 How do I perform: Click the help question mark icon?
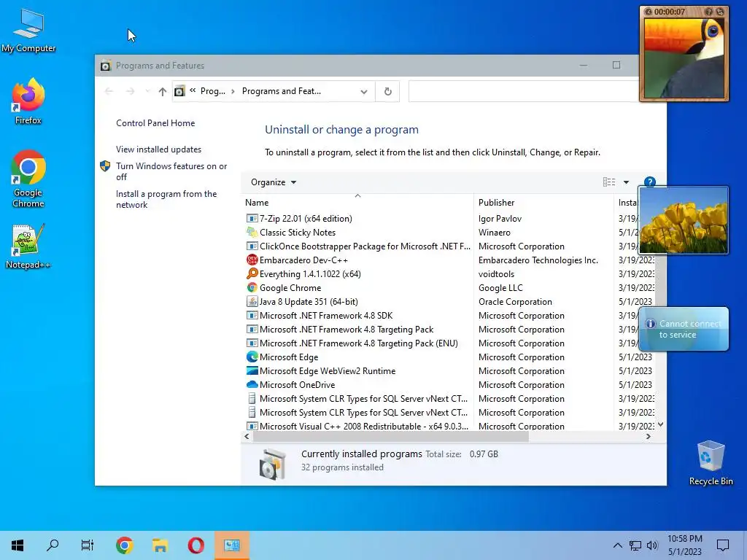650,182
